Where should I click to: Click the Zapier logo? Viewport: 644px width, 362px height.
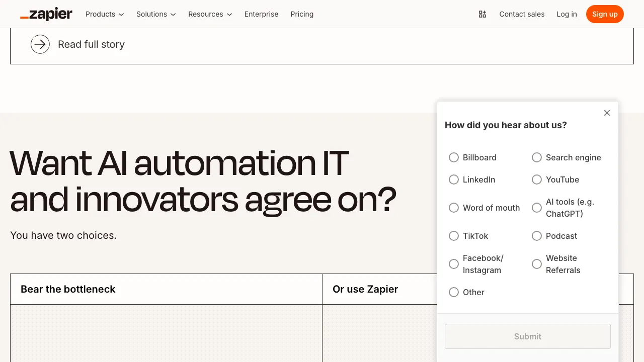click(46, 14)
